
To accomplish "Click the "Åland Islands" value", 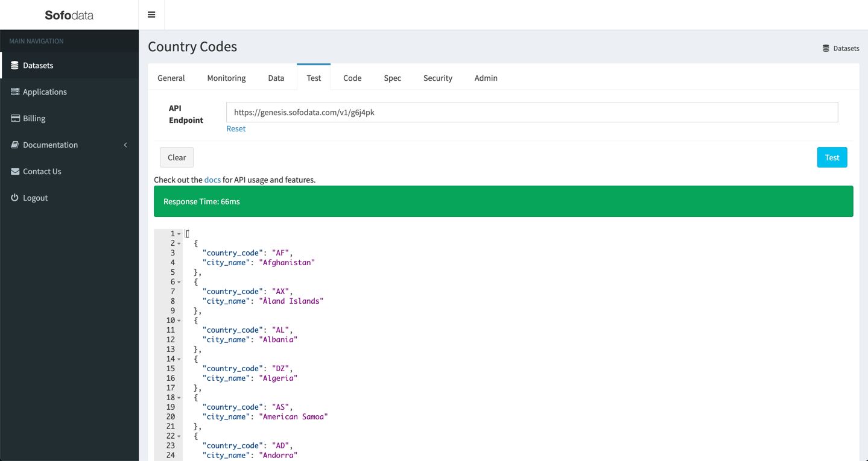I will [291, 301].
